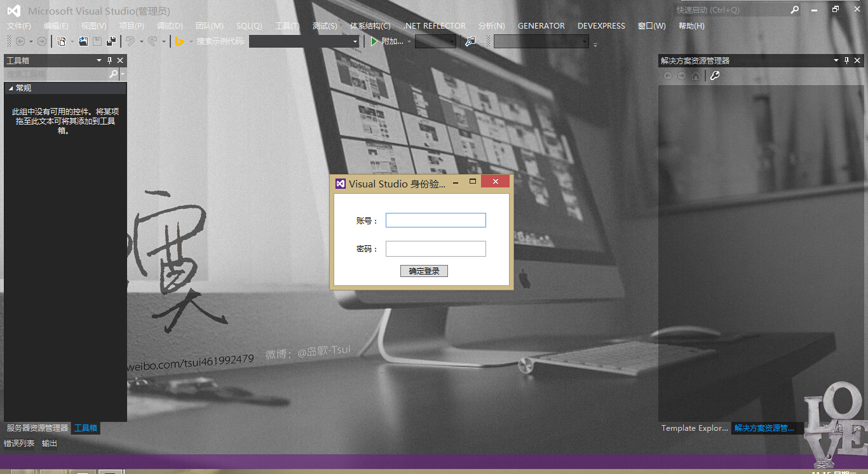868x474 pixels.
Task: Click the navigate forward arrow icon
Action: [x=42, y=41]
